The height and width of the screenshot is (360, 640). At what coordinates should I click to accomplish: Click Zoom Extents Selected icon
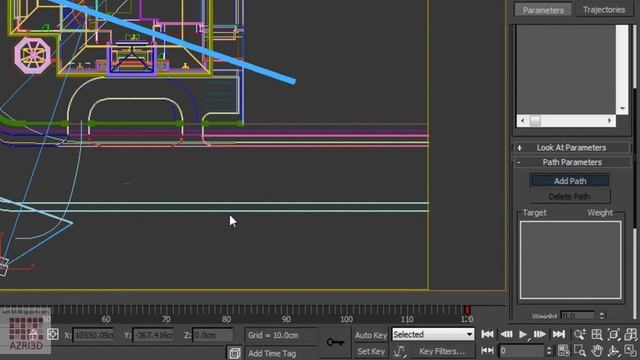[x=614, y=334]
